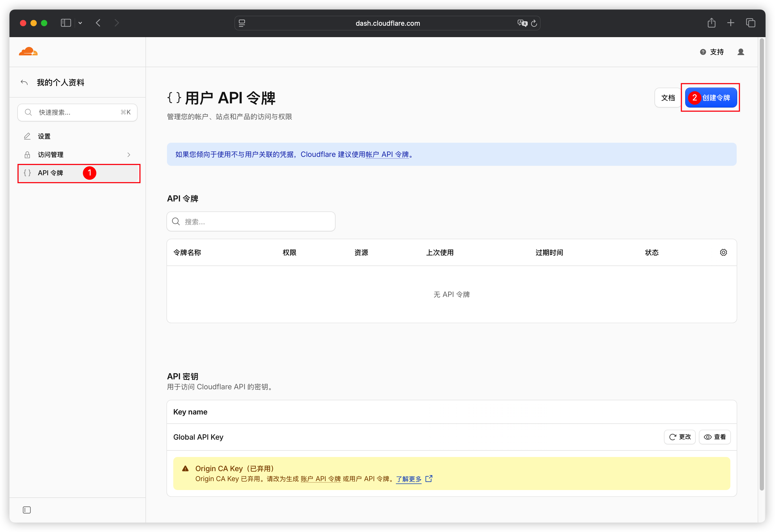The width and height of the screenshot is (775, 532).
Task: Open the 文档 button
Action: click(x=668, y=98)
